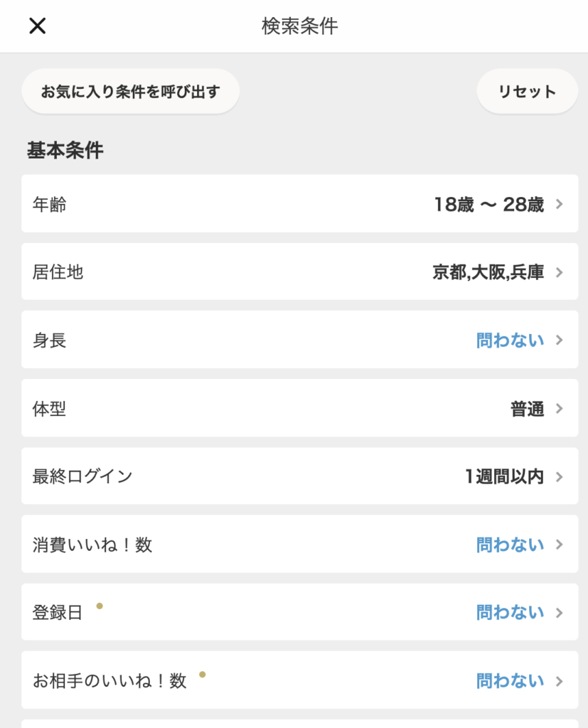Tap gold dot beside 登録日
Viewport: 588px width, 728px height.
100,606
